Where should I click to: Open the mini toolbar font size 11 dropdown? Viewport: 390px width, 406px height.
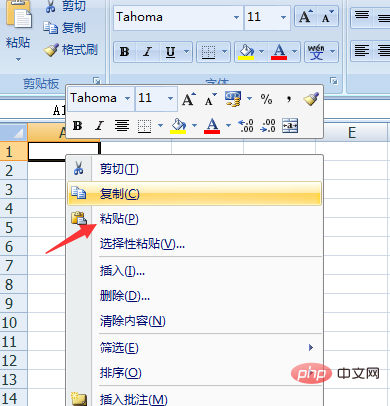click(170, 98)
